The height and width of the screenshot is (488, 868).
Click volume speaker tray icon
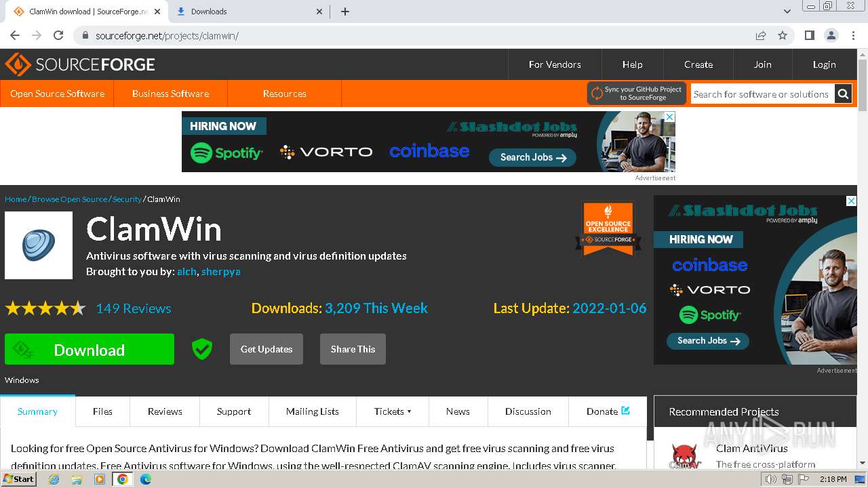[771, 479]
